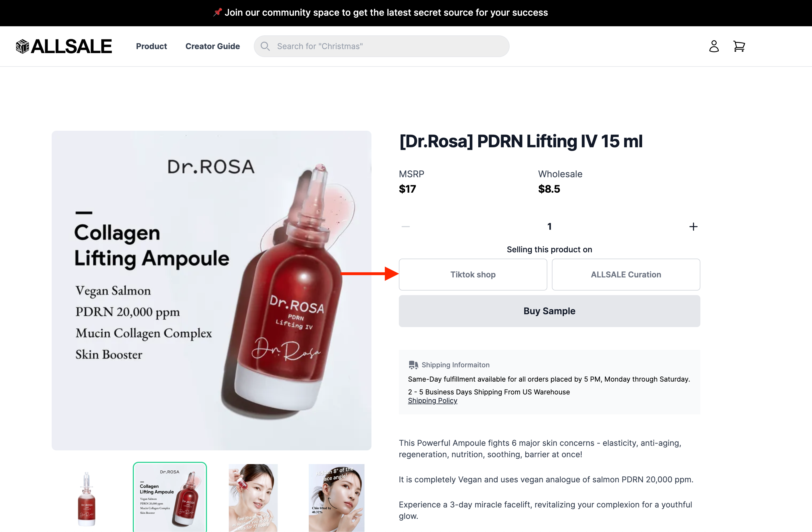
Task: Select the Collagen Lifting Ampoule thumbnail
Action: coord(170,497)
